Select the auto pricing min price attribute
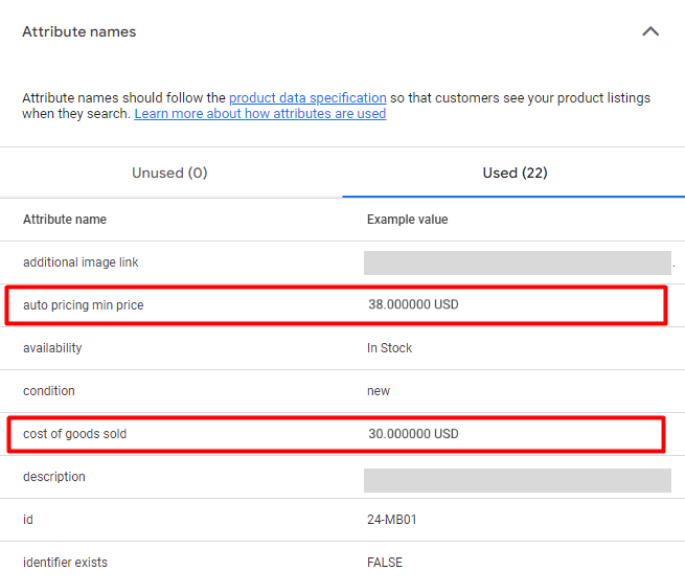685x583 pixels. [83, 305]
